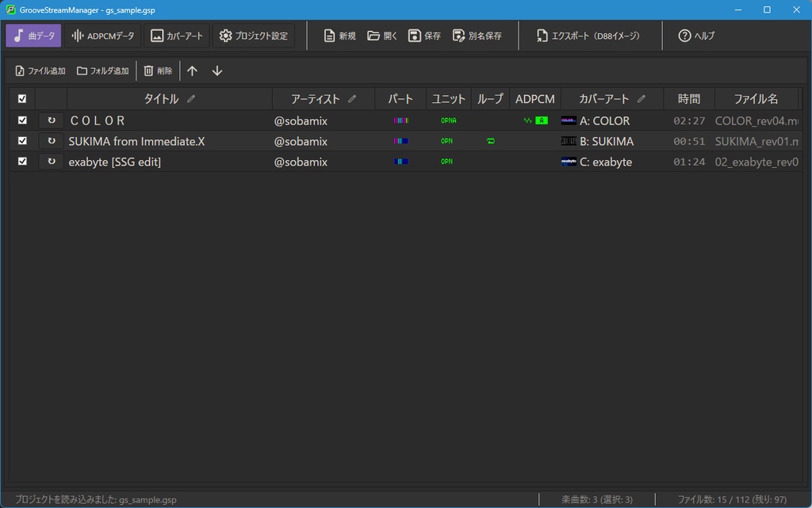Click the edit pencil beside アーティスト header
The image size is (812, 508).
(352, 99)
